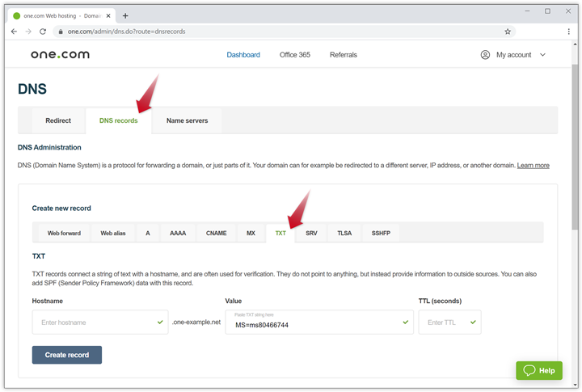This screenshot has width=582, height=392.
Task: Click the browser back arrow
Action: point(14,32)
